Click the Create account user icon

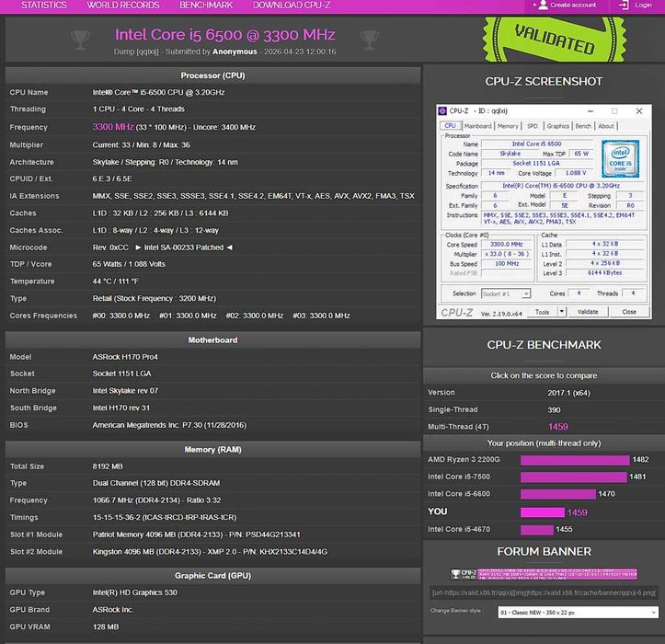[543, 6]
